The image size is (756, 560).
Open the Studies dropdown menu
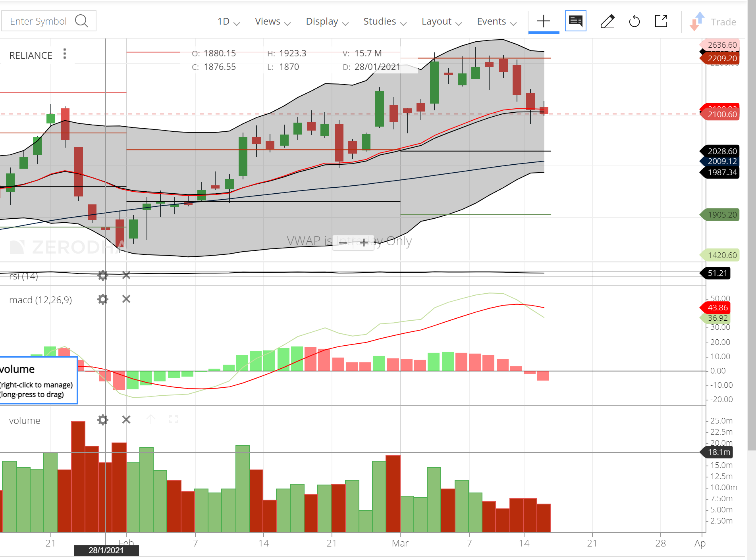(385, 21)
